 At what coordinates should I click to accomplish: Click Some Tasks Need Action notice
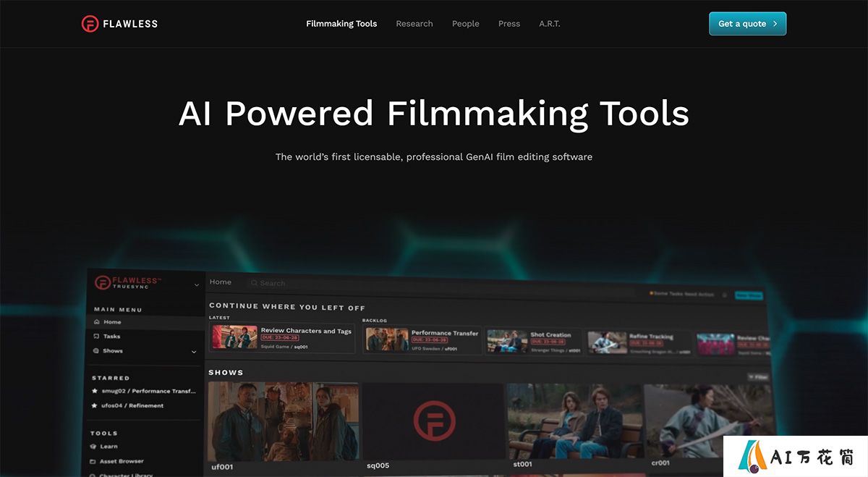683,294
